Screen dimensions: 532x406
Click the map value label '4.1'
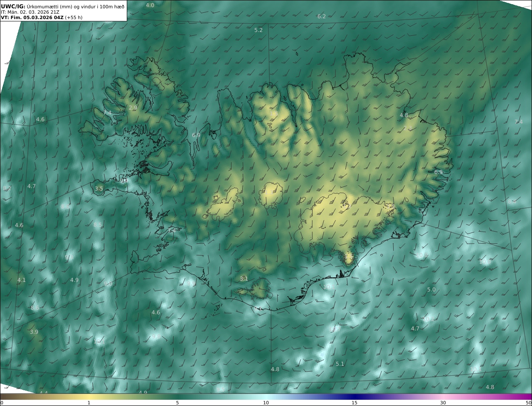tap(21, 280)
